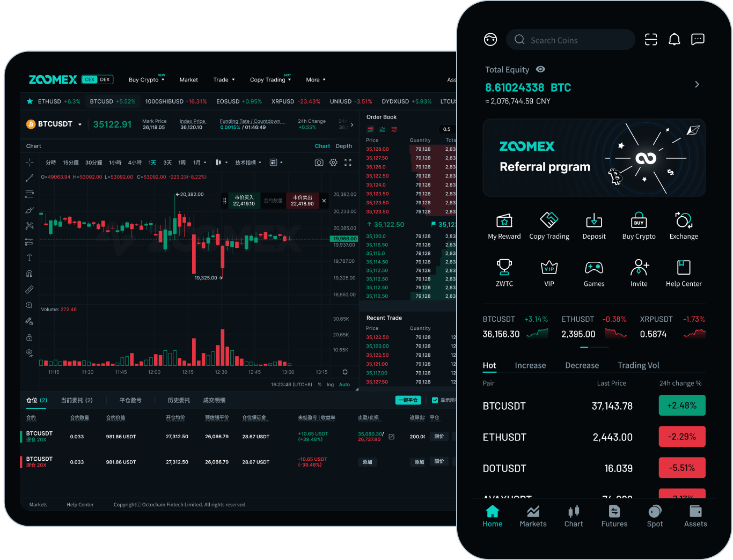Take a chart screenshot with camera icon
This screenshot has height=560, width=733.
click(x=319, y=162)
